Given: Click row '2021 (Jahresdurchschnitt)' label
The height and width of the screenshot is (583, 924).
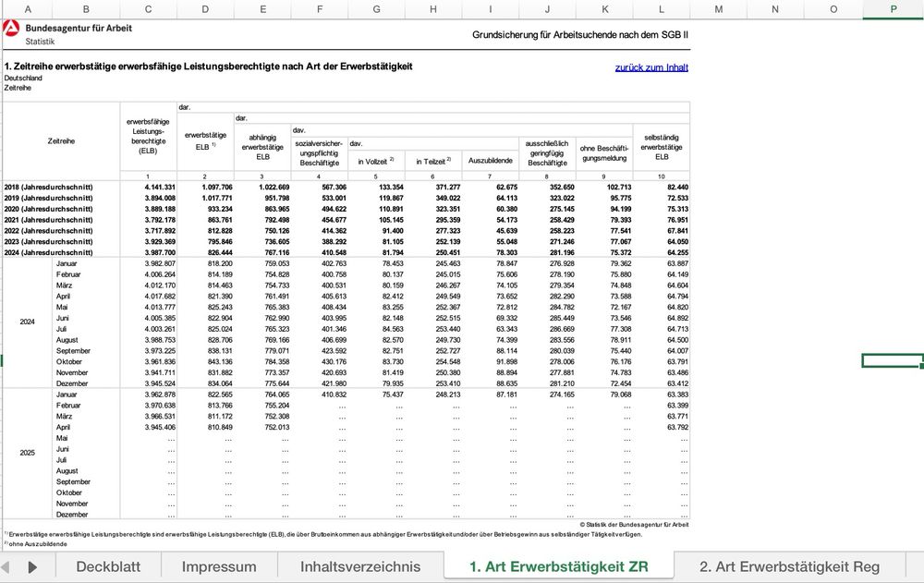Looking at the screenshot, I should tap(48, 220).
